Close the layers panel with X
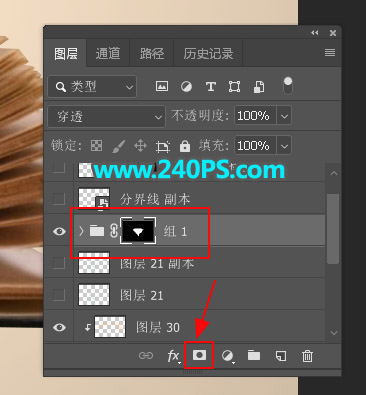Screen dimensions: 366x395 coord(333,33)
